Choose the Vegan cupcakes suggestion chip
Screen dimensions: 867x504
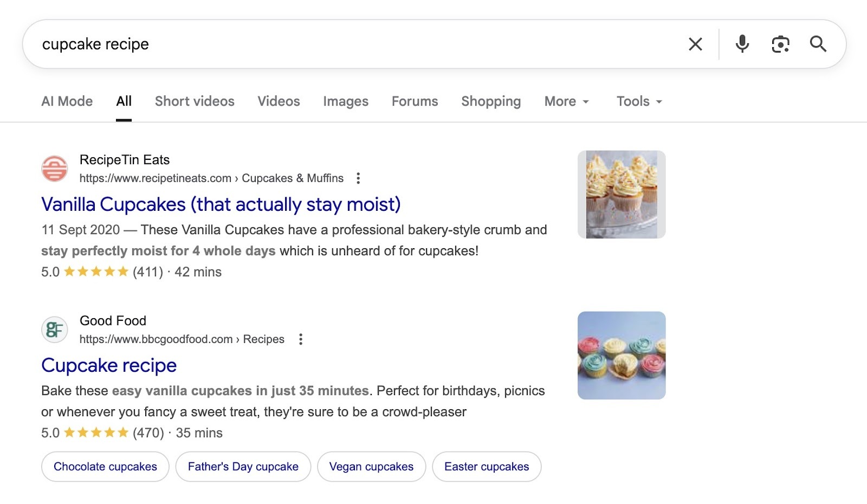click(x=371, y=466)
